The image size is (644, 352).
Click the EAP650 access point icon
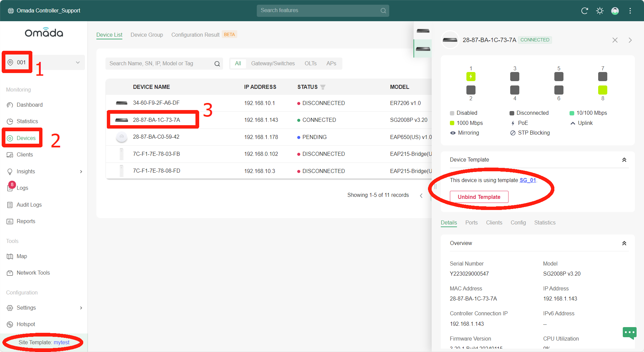(x=122, y=137)
